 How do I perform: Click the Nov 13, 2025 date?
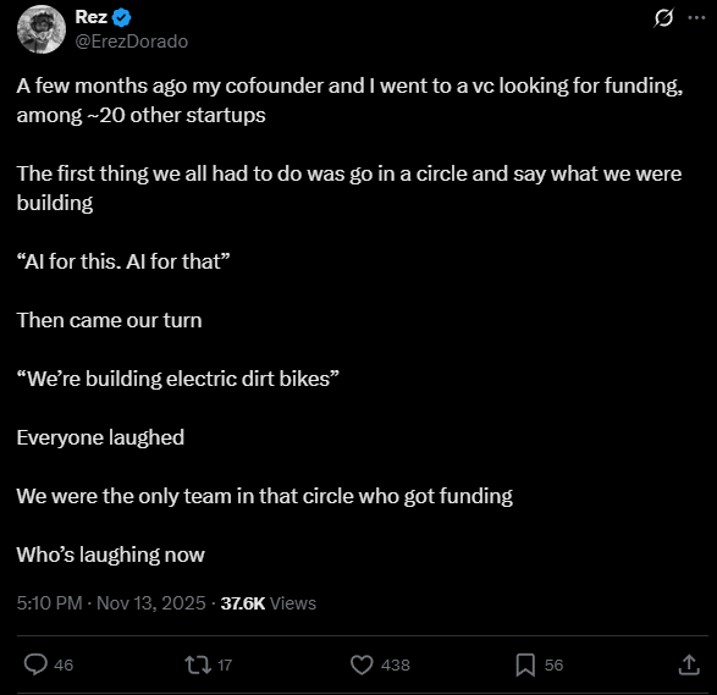tap(152, 603)
